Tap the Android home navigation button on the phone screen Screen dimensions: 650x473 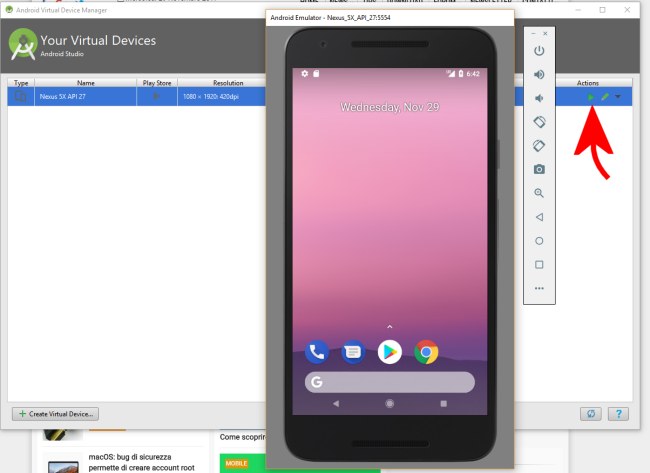[390, 403]
